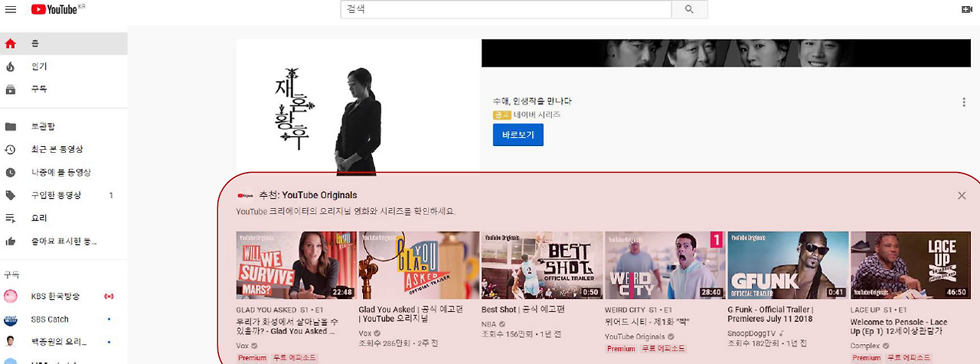
Task: Click title Best Shot | 공식 예고편
Action: point(523,310)
